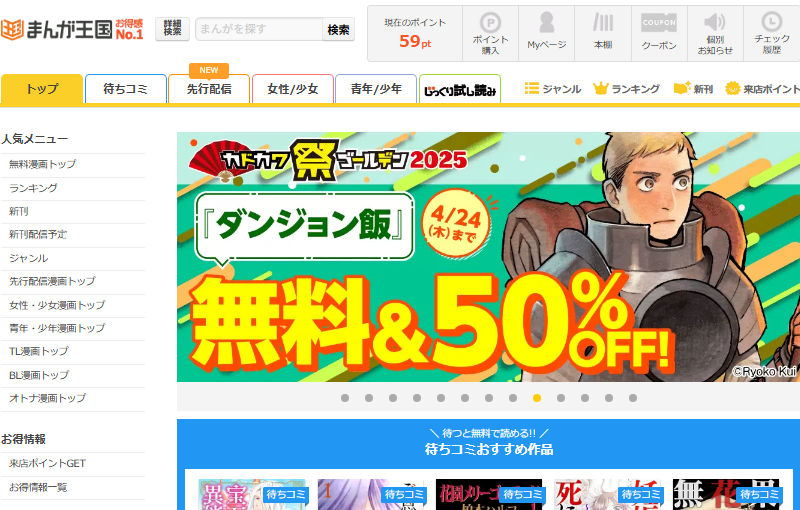The image size is (800, 510).
Task: Select the first carousel dot indicator
Action: [x=345, y=398]
